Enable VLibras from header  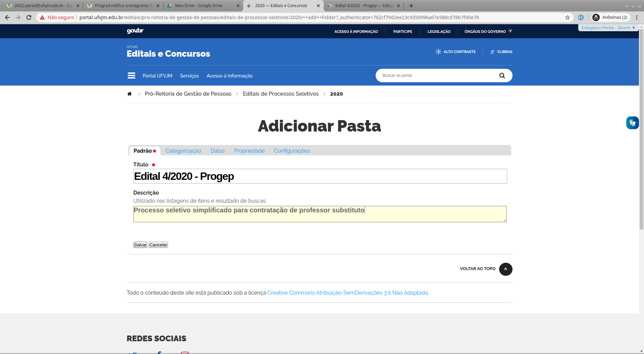click(501, 52)
